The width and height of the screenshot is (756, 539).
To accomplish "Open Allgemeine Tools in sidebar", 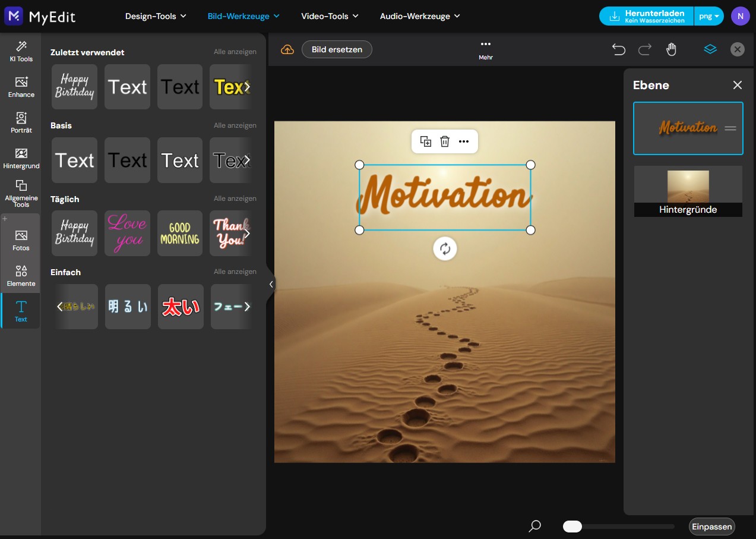I will click(x=21, y=194).
